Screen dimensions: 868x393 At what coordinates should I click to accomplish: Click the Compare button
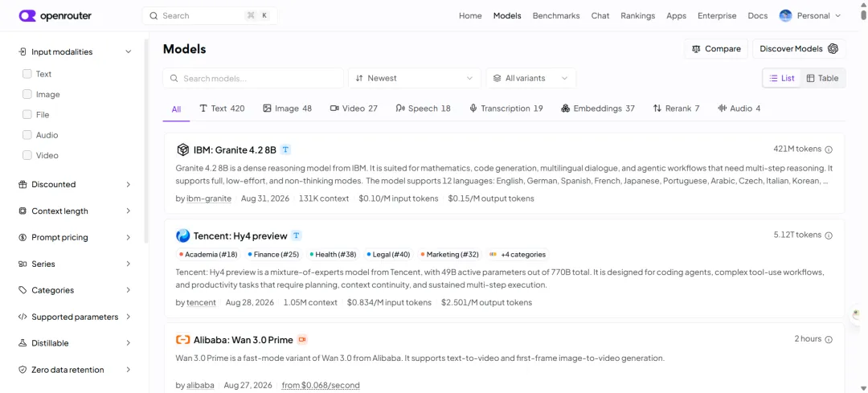click(716, 49)
